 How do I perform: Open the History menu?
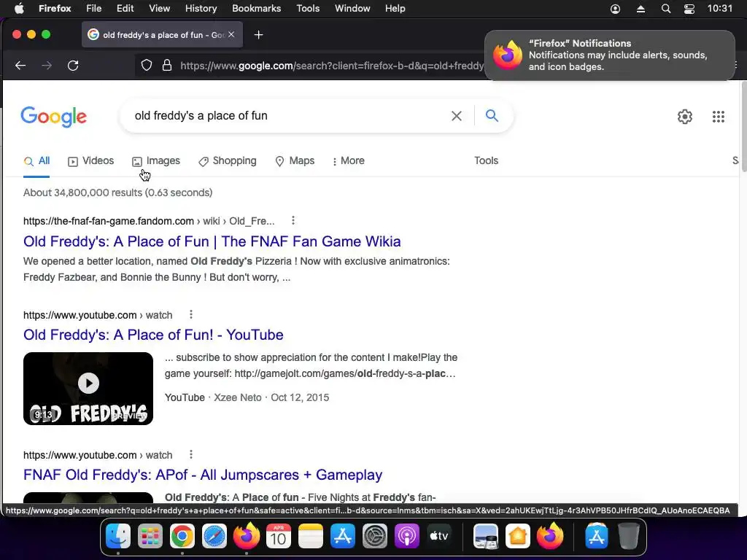201,8
